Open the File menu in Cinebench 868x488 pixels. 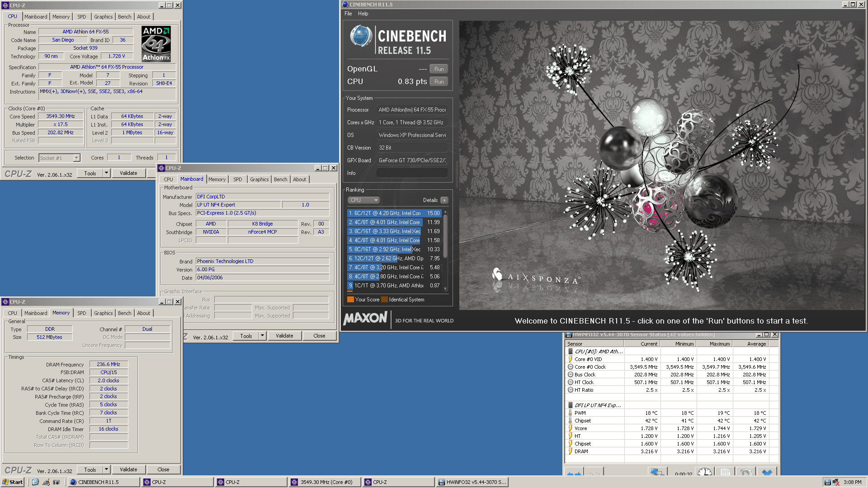(348, 14)
